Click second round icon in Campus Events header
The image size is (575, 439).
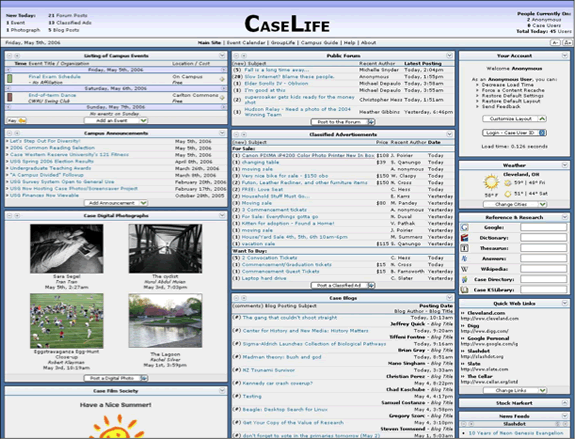[17, 56]
